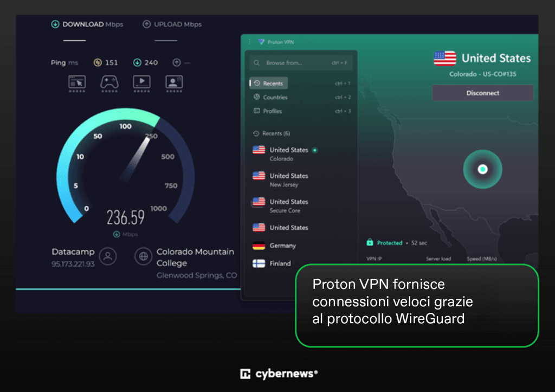Click the video chat rating icon
Image resolution: width=555 pixels, height=392 pixels.
pos(174,83)
